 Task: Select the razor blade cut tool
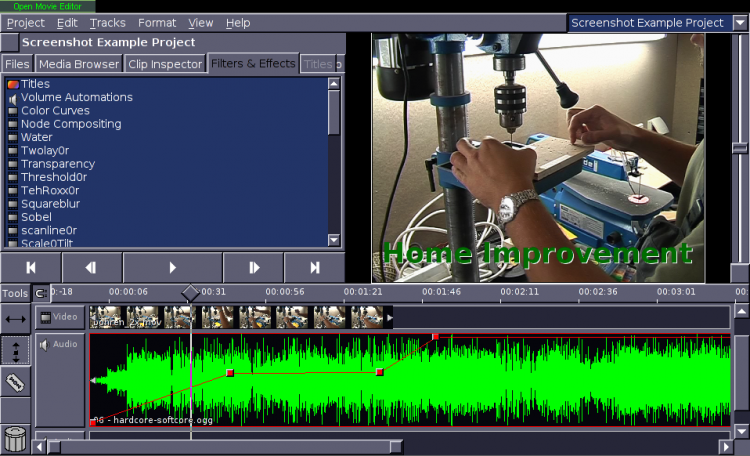15,382
